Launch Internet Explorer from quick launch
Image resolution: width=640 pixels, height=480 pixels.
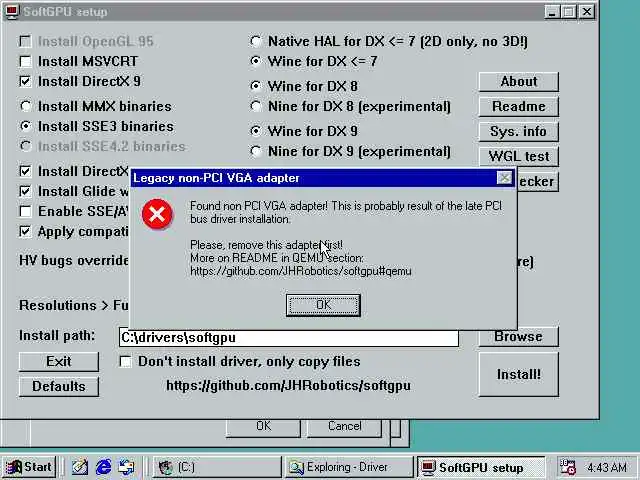(103, 467)
